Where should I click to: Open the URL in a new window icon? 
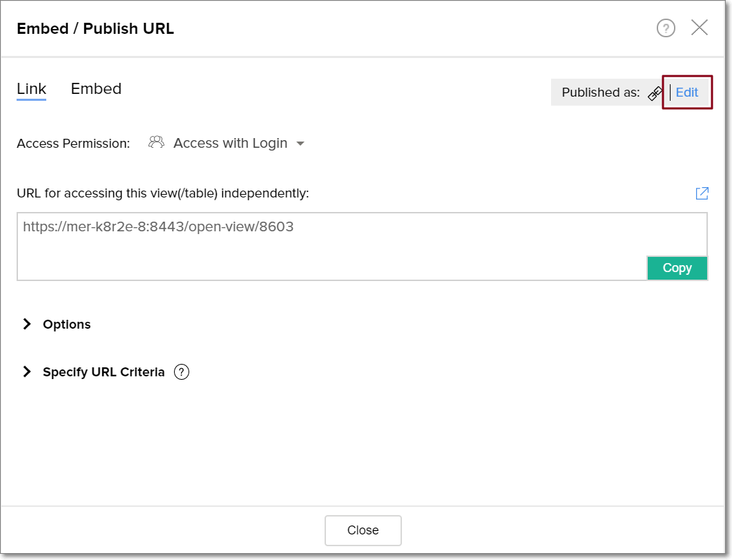pos(702,193)
